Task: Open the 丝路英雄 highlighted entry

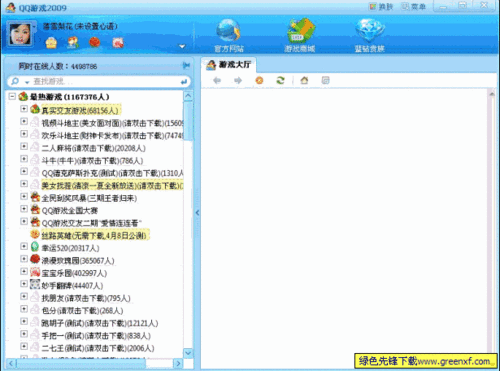Action: click(x=95, y=235)
